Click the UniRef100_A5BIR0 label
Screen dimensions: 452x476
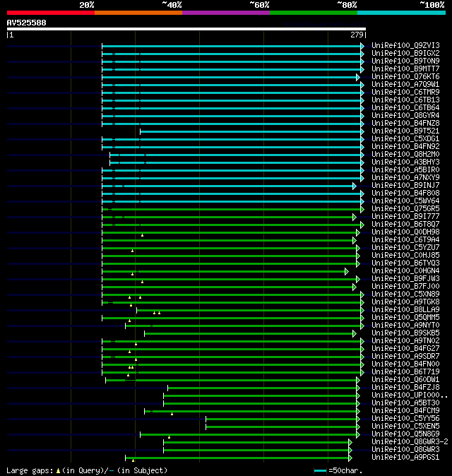(x=405, y=170)
